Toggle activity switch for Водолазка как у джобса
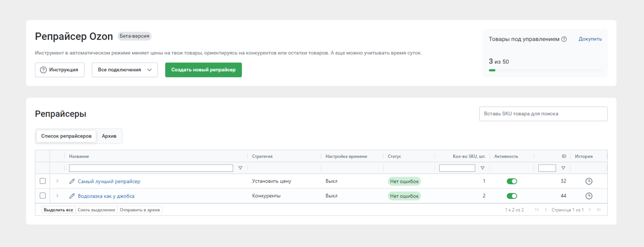This screenshot has width=644, height=247. [x=512, y=196]
